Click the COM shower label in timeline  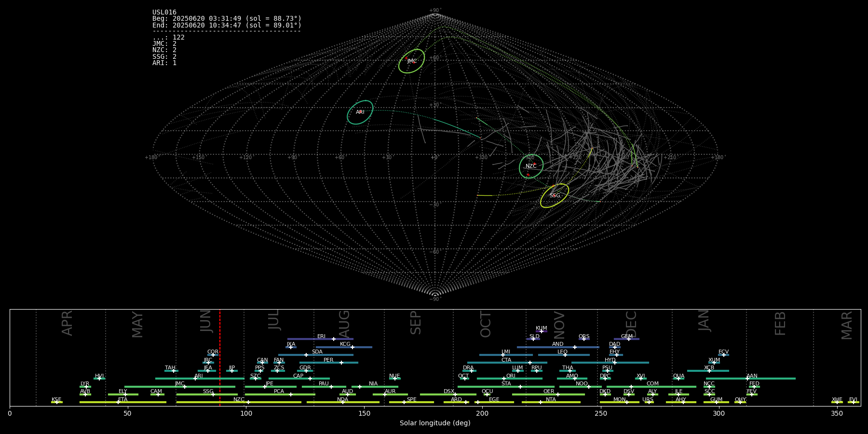pyautogui.click(x=652, y=384)
